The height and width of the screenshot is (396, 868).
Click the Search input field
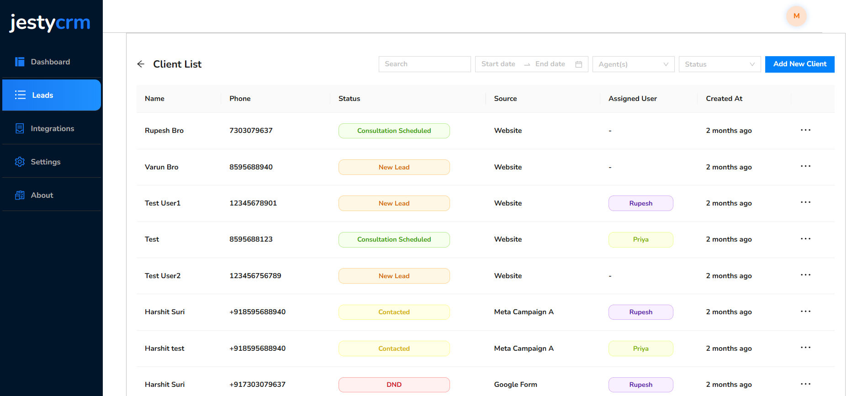point(424,64)
